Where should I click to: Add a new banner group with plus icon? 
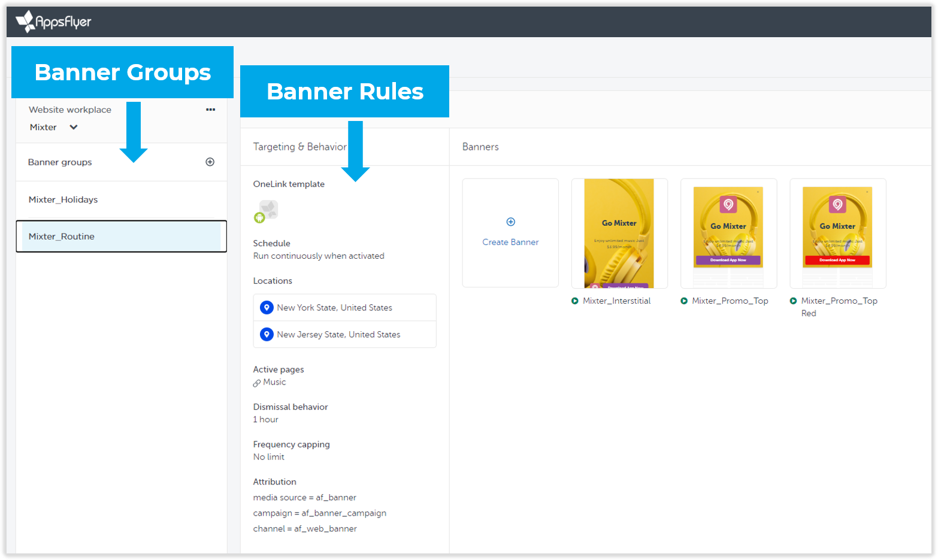click(210, 162)
